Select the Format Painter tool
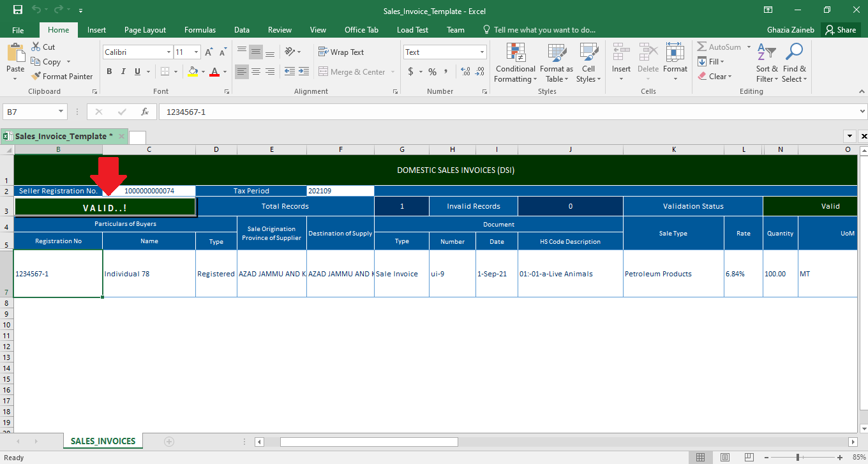868x464 pixels. click(62, 76)
